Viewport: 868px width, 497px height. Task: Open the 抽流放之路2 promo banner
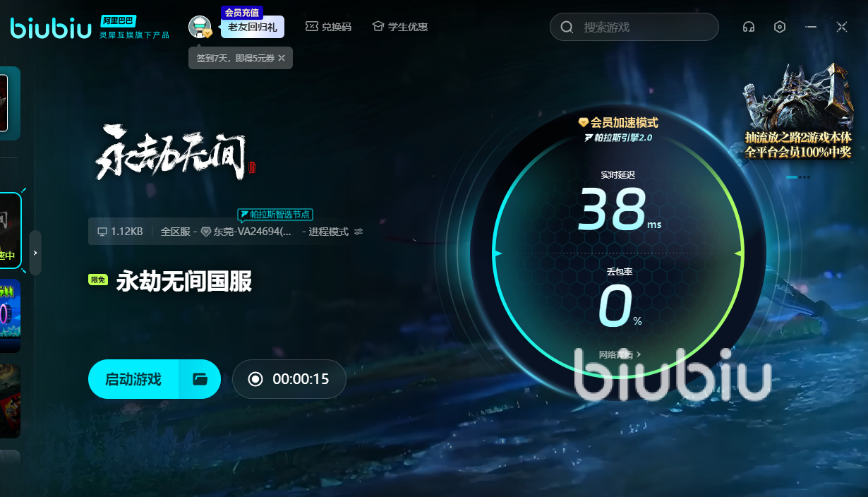pos(798,112)
